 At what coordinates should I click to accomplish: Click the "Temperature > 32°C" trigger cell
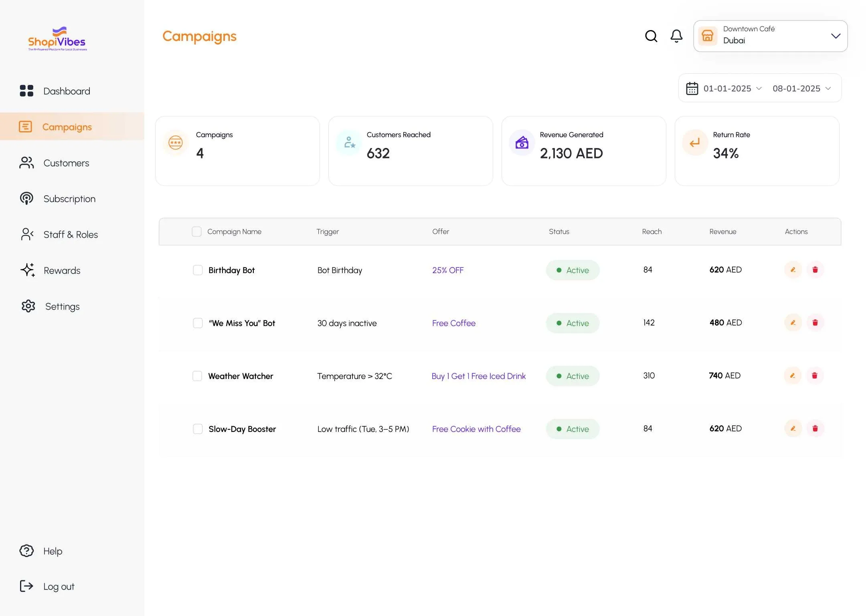pyautogui.click(x=354, y=376)
